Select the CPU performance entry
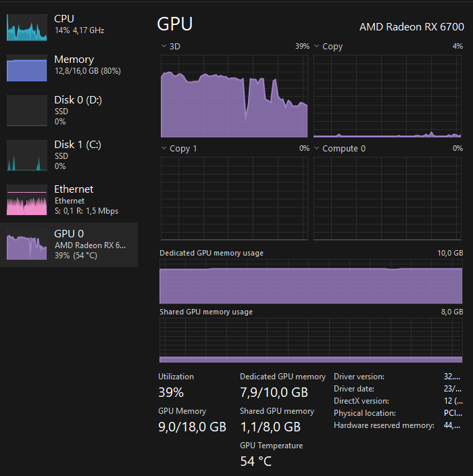Viewport: 473px width, 476px height. [69, 27]
